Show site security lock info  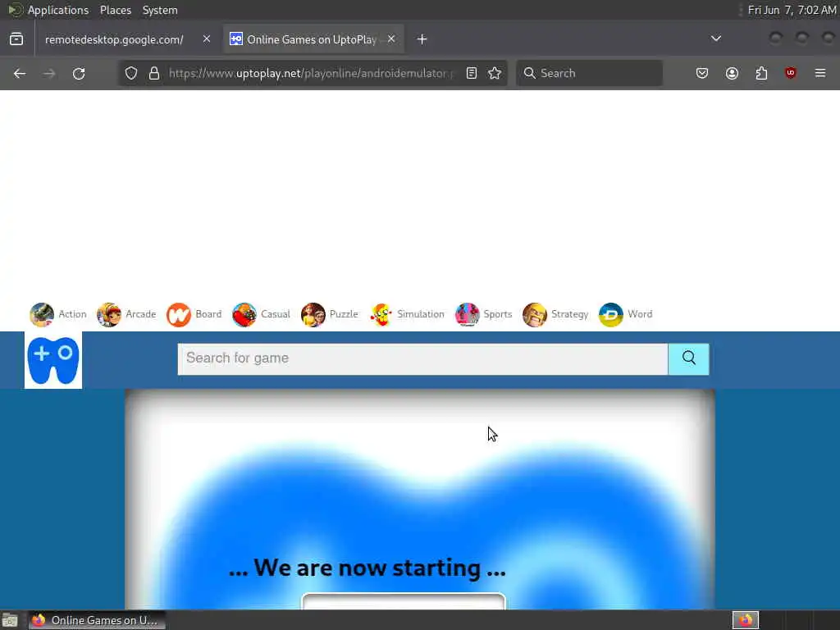point(154,73)
